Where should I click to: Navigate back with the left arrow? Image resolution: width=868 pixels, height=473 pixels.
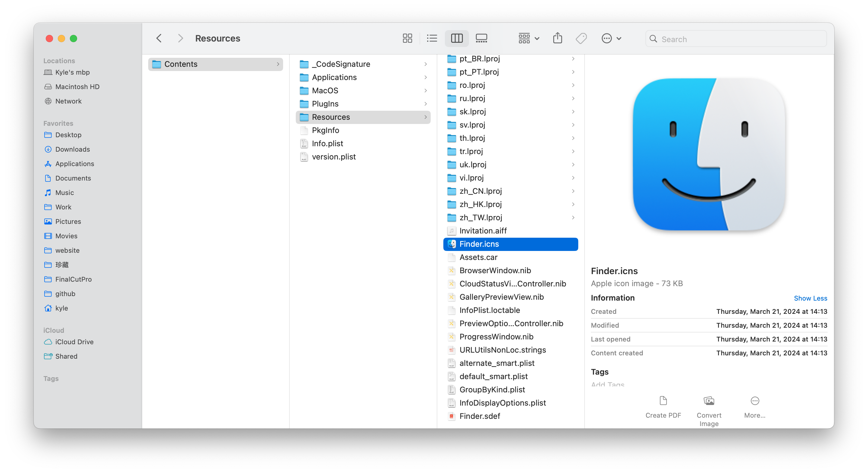[x=159, y=39]
